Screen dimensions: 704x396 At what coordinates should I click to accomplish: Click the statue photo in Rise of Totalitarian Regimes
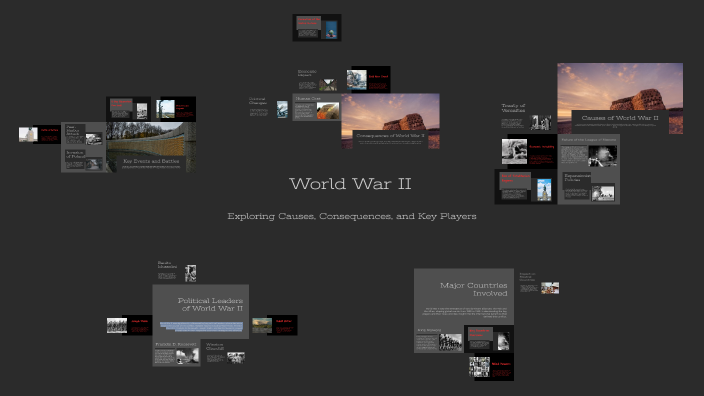point(544,189)
